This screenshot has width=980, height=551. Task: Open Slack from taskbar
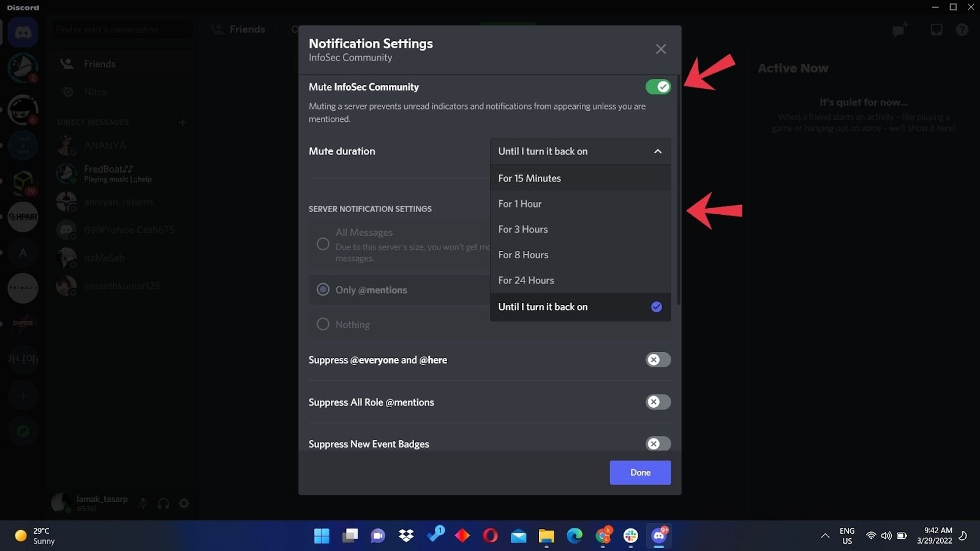[631, 536]
